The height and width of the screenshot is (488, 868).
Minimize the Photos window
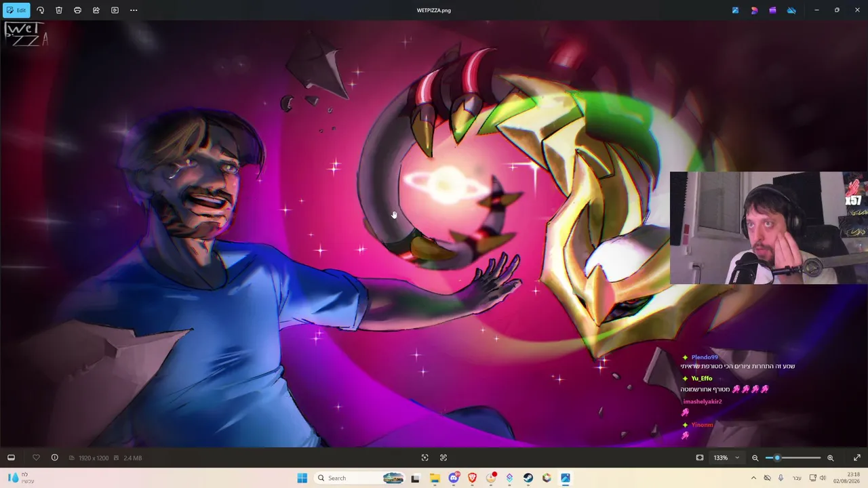tap(816, 10)
